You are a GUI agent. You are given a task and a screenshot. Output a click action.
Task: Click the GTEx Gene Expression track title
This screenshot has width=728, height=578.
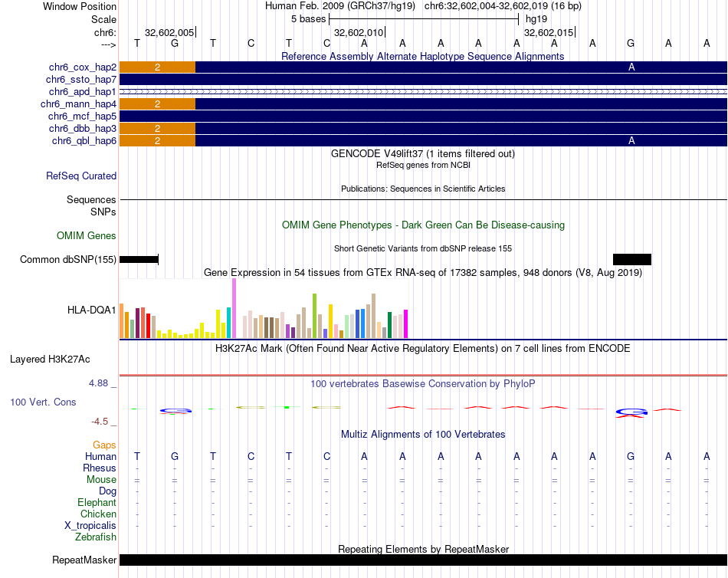point(423,273)
